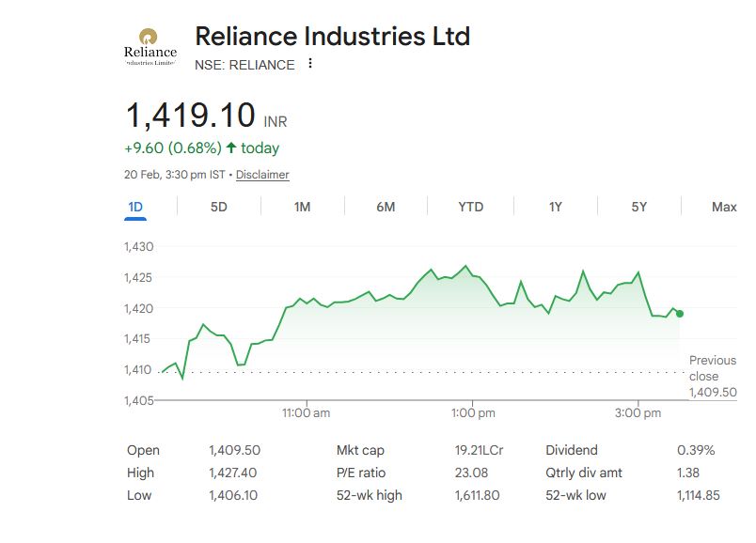Click the Mkt cap label
Screen dimensions: 756x543
pos(360,450)
